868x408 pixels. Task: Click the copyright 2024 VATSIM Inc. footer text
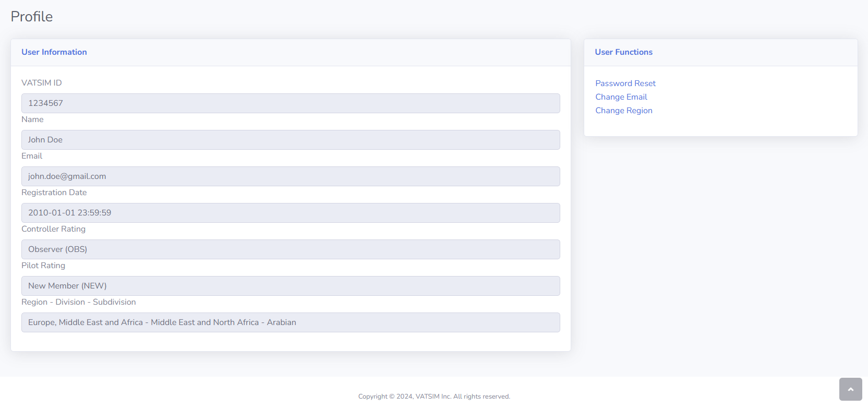[x=434, y=397]
